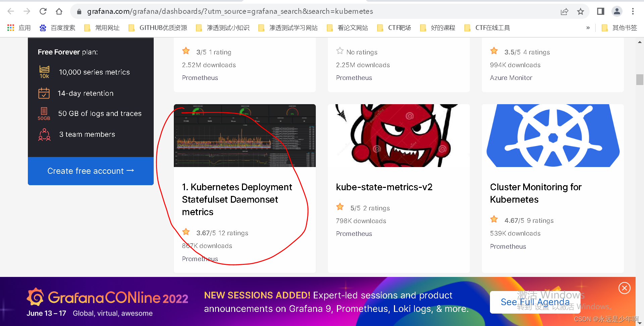Open the CTF靶场 bookmark folder
The image size is (644, 326).
point(394,28)
